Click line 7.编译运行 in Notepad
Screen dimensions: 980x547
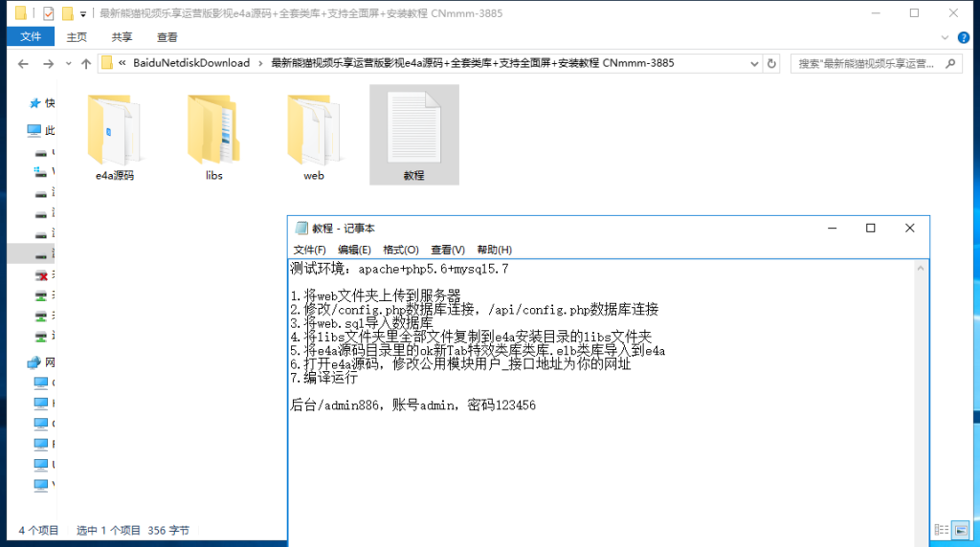[323, 378]
